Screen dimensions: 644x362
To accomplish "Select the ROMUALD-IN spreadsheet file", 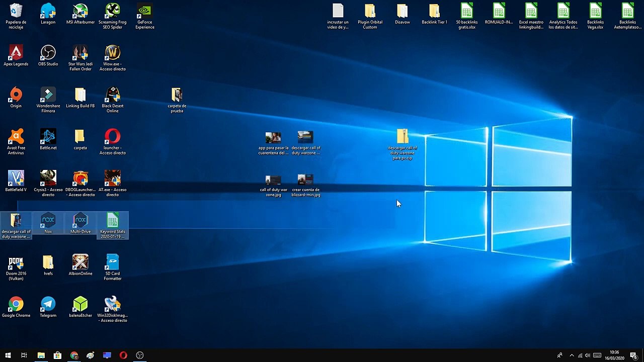I will tap(499, 14).
